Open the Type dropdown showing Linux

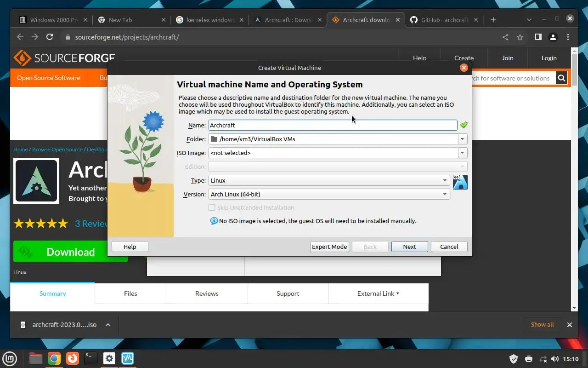tap(329, 180)
